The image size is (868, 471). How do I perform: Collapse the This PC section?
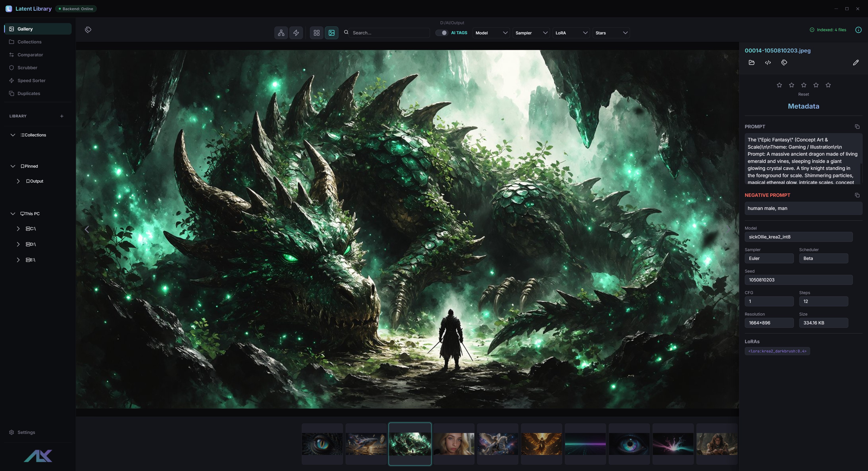pyautogui.click(x=13, y=214)
